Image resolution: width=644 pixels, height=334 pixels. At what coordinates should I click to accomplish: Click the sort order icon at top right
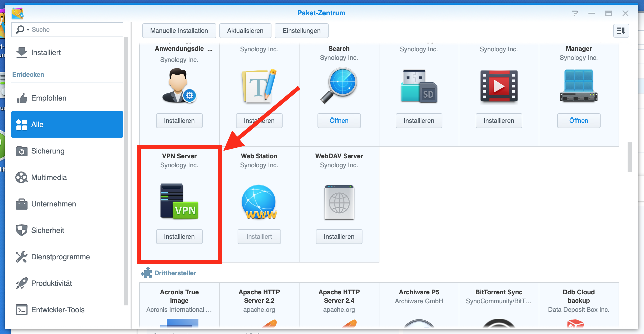tap(621, 31)
